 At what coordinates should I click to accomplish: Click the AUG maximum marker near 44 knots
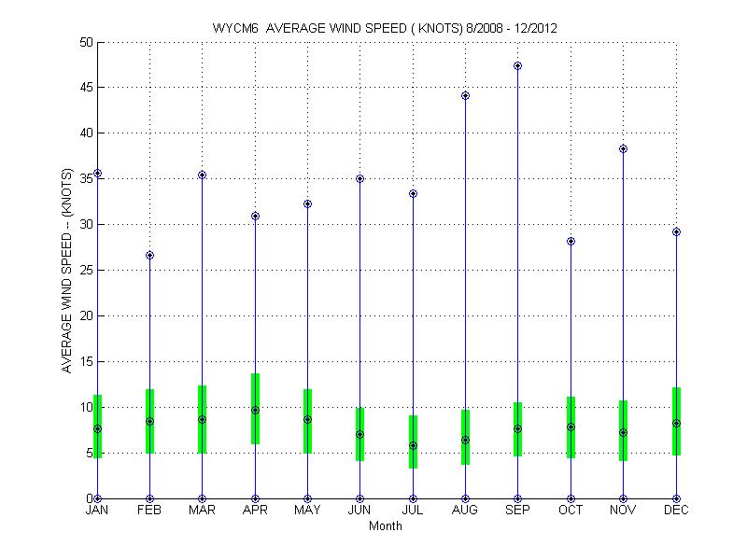point(465,96)
